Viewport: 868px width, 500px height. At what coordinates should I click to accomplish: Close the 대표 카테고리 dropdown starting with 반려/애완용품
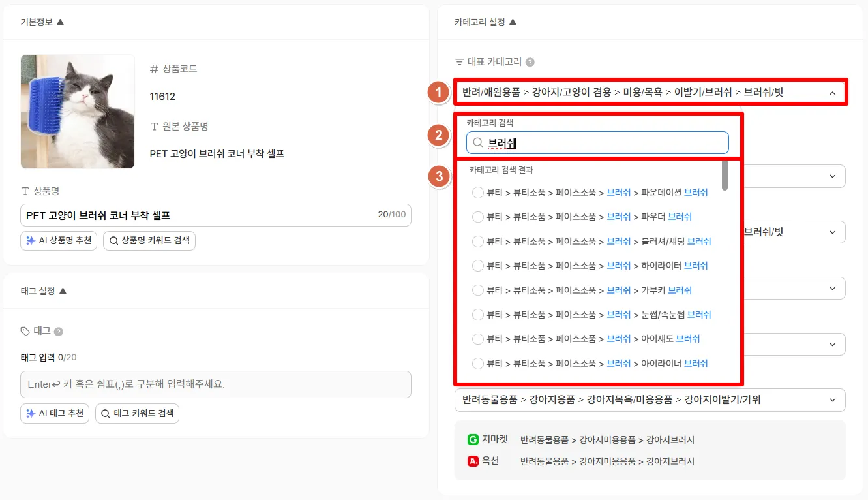coord(650,93)
